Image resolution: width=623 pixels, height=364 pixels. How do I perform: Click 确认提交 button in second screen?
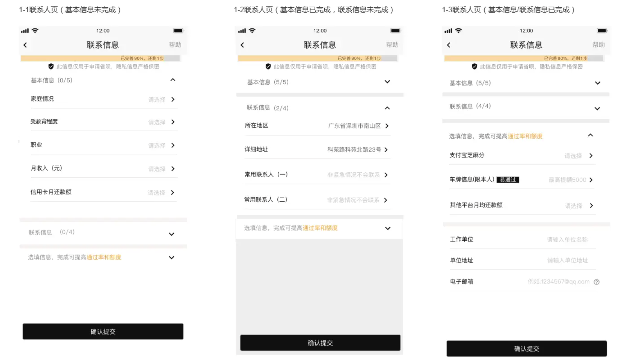320,343
